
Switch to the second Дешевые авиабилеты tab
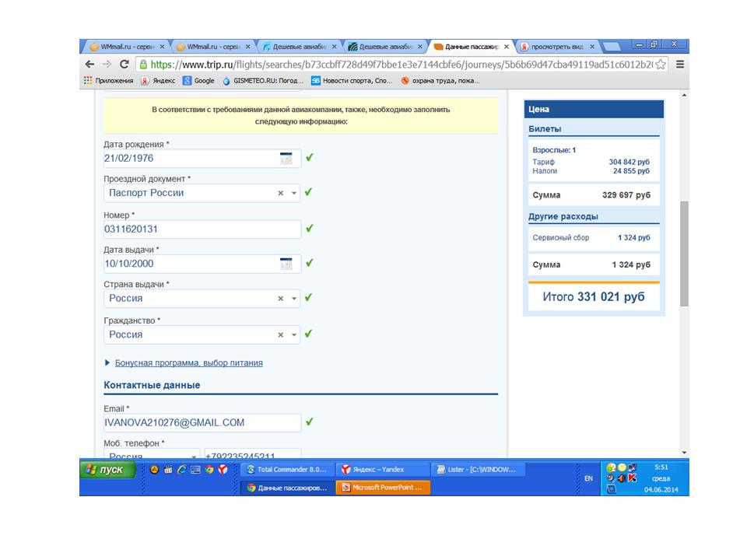coord(385,47)
